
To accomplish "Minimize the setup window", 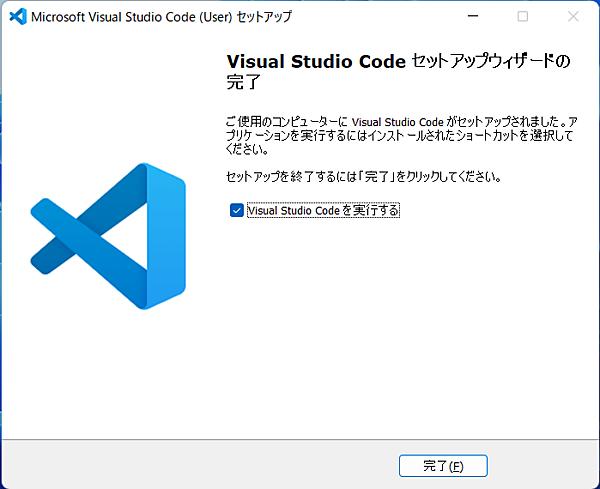I will 477,17.
